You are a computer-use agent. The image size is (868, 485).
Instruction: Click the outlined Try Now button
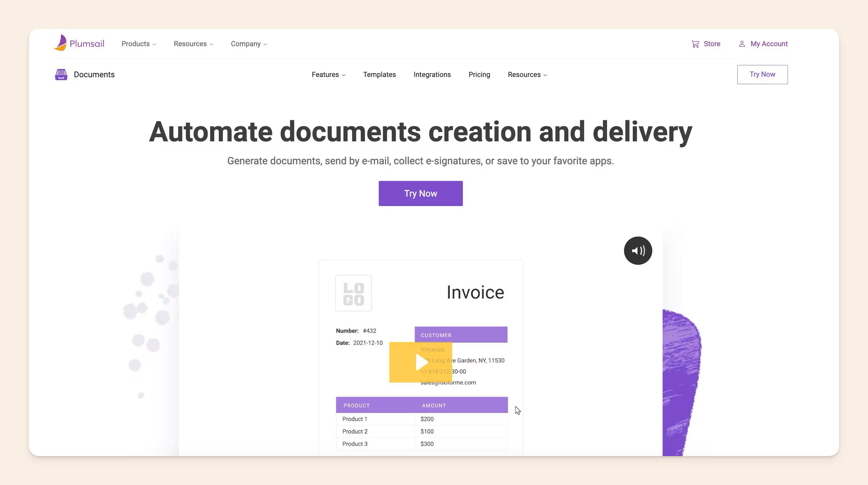[762, 74]
